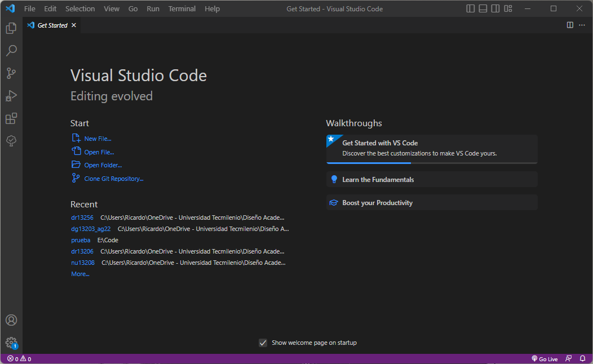The width and height of the screenshot is (593, 364).
Task: Toggle the secondary side bar layout icon
Action: 495,8
